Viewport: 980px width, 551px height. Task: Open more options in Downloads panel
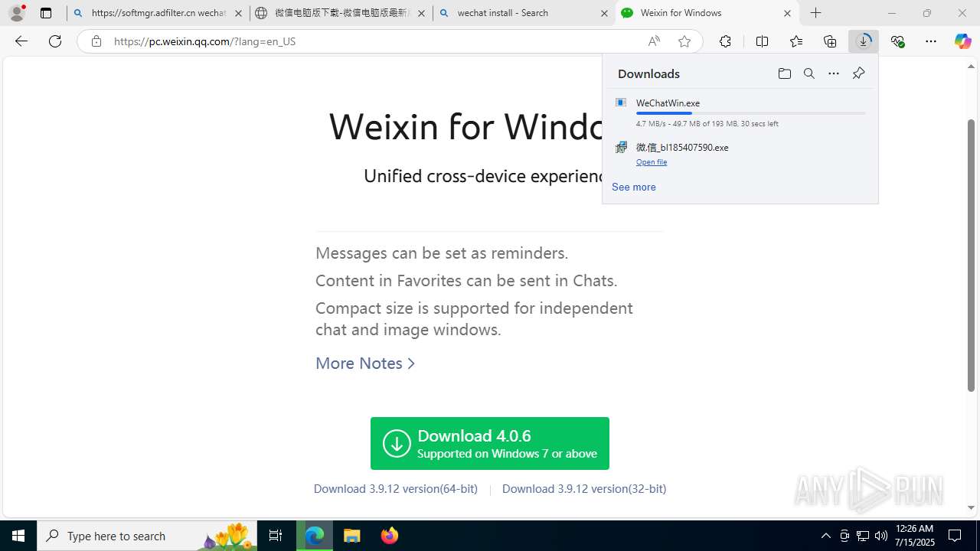[833, 73]
